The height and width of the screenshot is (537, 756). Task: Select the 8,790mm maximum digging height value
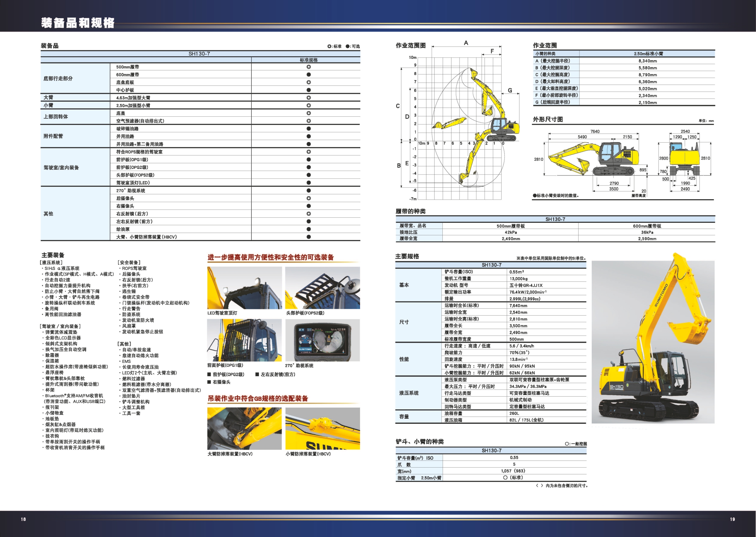tap(648, 75)
